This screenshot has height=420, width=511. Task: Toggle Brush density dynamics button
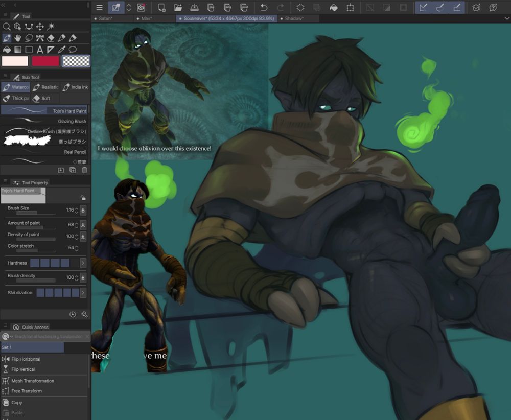click(x=83, y=277)
